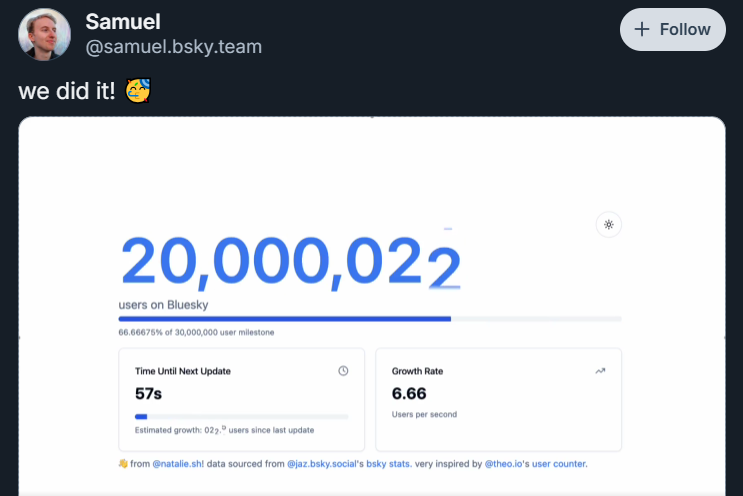Screen dimensions: 743x496
Task: Open Samuel's profile avatar
Action: point(45,34)
